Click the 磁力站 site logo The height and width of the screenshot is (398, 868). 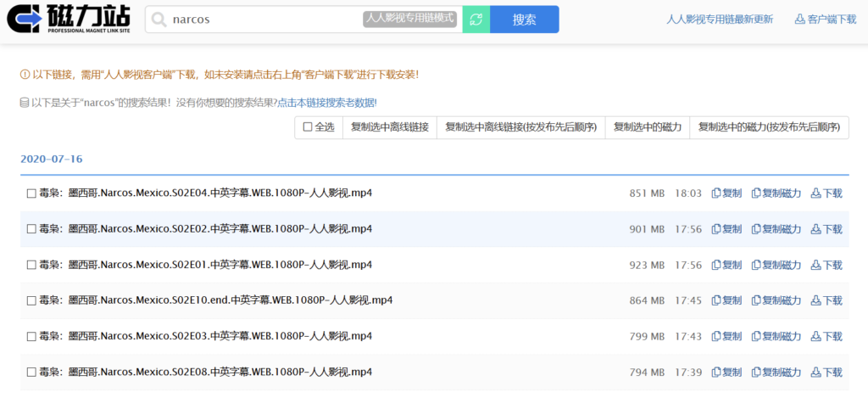point(70,19)
